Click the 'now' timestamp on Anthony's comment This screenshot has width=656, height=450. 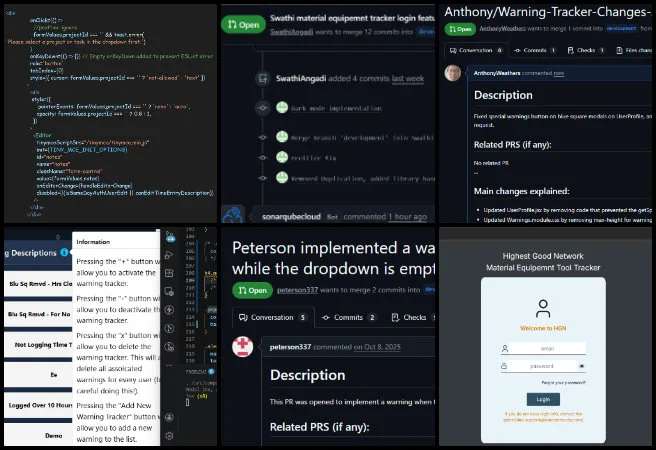(559, 73)
